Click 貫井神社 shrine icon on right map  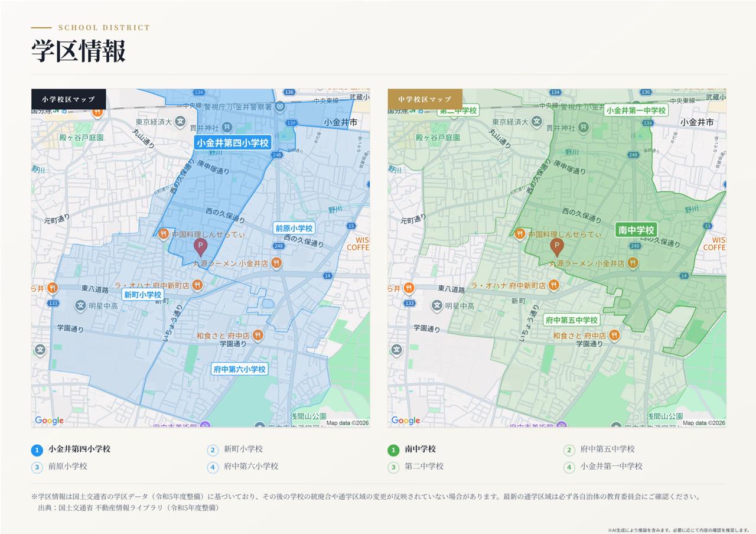(584, 127)
